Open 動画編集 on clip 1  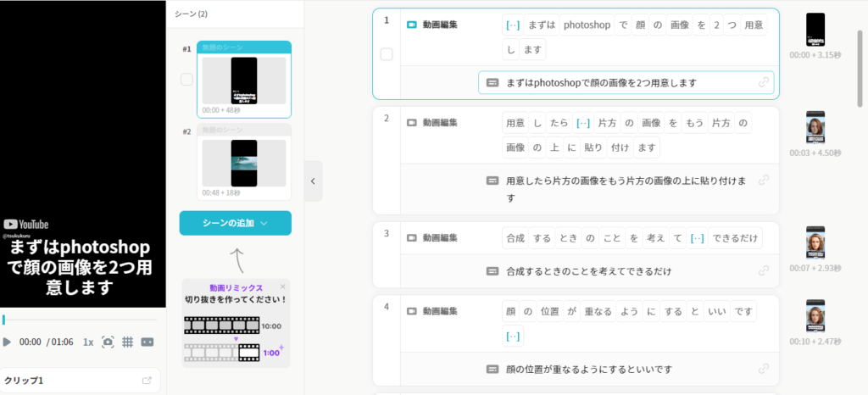440,25
